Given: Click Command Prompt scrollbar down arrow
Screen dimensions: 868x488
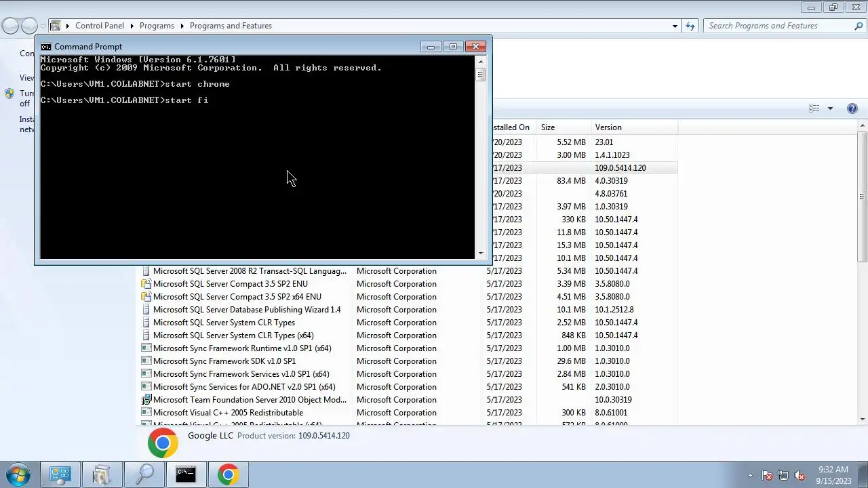Looking at the screenshot, I should point(481,253).
